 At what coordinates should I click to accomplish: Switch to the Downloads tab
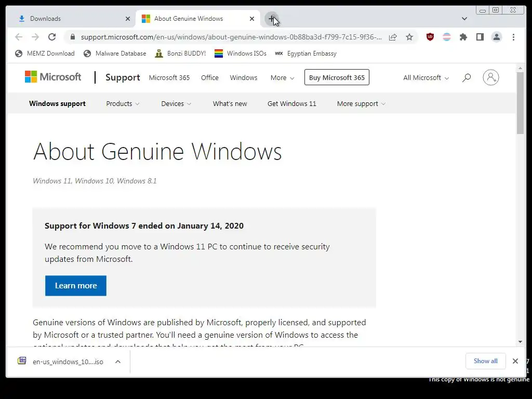[71, 19]
